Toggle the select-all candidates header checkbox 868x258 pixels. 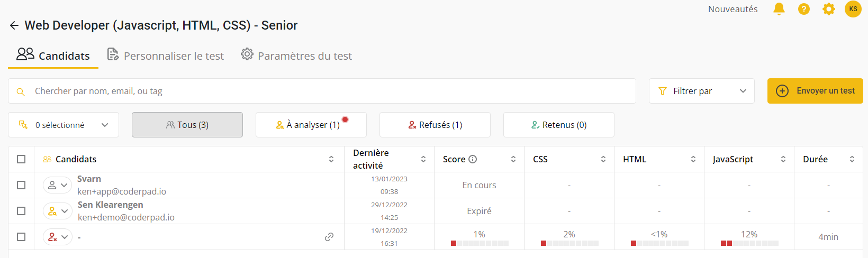pyautogui.click(x=21, y=159)
